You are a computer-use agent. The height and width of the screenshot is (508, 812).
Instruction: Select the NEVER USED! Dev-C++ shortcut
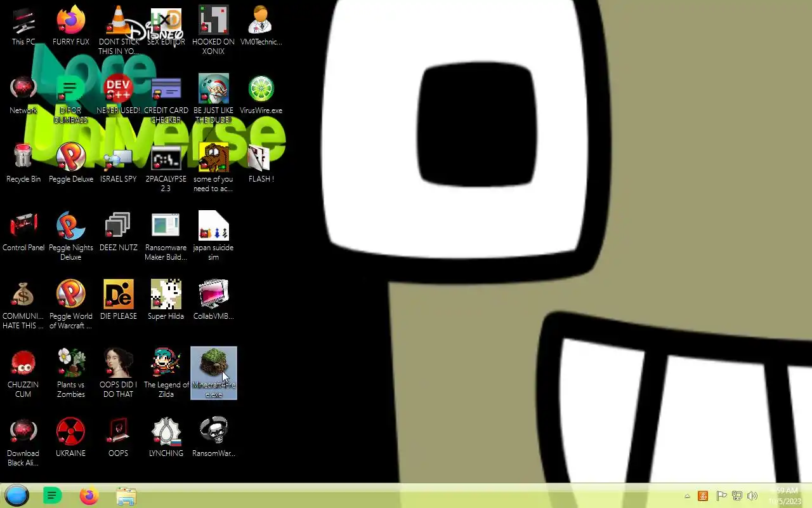pos(118,95)
